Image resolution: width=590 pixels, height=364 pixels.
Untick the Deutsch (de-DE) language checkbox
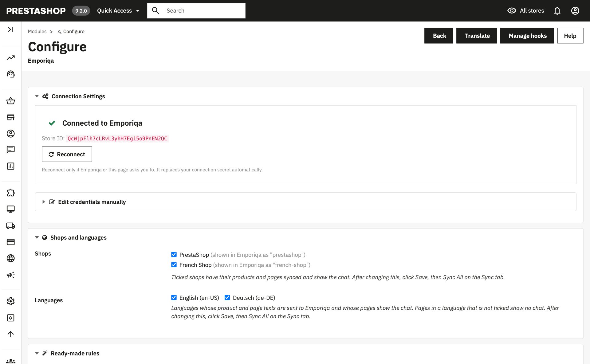click(x=227, y=297)
